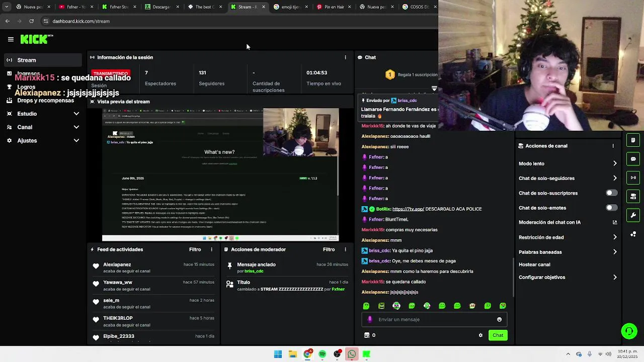Viewport: 644px width, 362px height.
Task: Select Stream in the sidebar
Action: point(43,60)
